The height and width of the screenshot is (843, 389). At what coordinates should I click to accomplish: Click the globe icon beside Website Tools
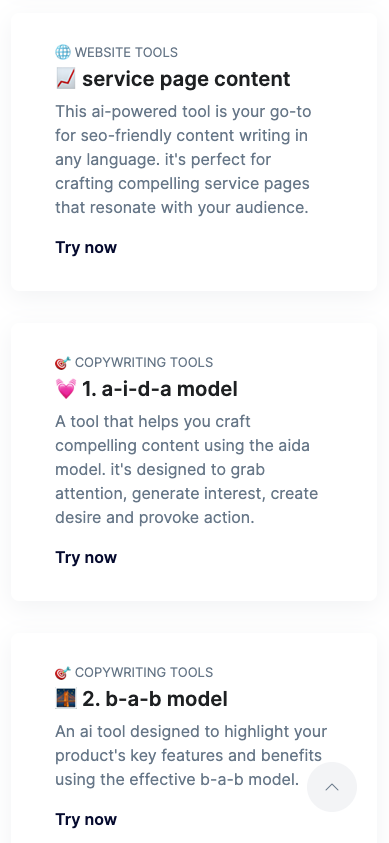click(63, 52)
